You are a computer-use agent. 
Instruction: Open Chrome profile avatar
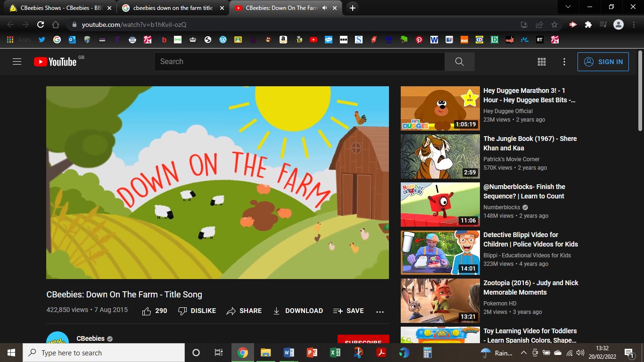pyautogui.click(x=619, y=25)
